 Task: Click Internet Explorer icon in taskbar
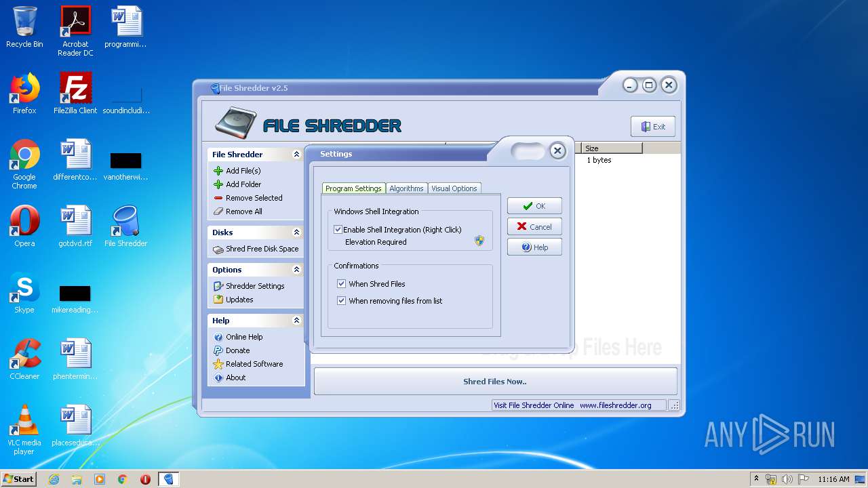54,479
